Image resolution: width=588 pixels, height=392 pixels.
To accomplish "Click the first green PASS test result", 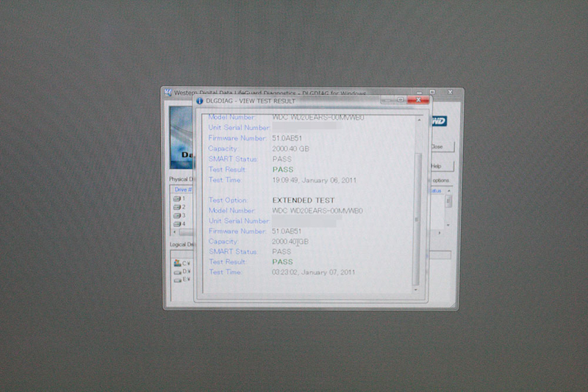I will [283, 170].
